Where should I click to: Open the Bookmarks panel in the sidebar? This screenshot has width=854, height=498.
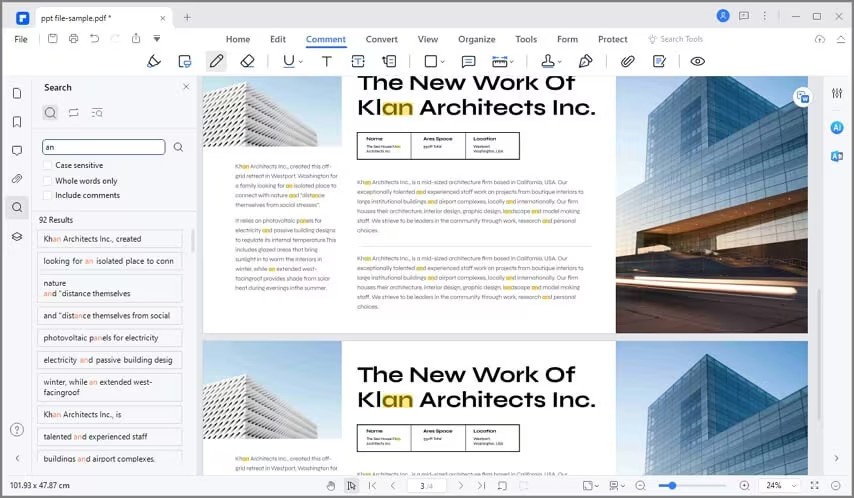pyautogui.click(x=17, y=122)
